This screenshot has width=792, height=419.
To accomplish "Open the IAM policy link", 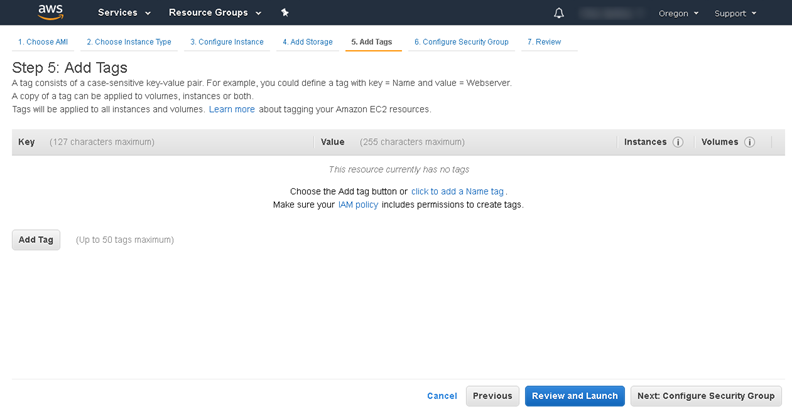I will click(358, 204).
